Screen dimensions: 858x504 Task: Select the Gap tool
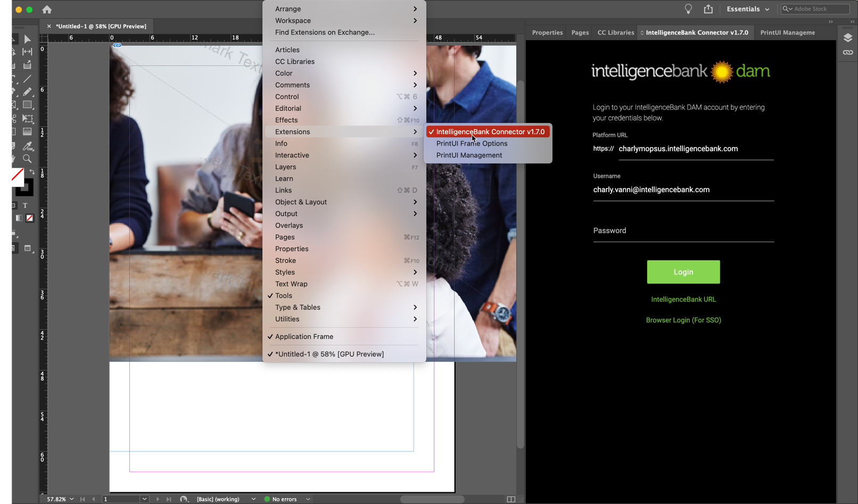click(x=27, y=52)
